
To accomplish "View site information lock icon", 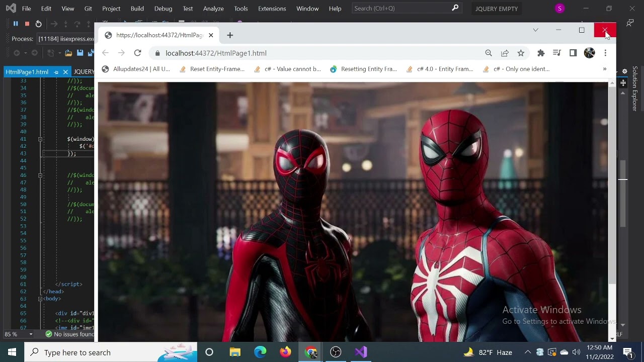I will (157, 53).
